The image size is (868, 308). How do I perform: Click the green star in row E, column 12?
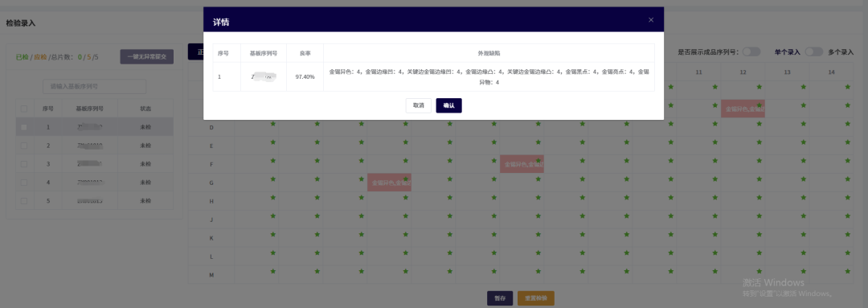click(759, 142)
